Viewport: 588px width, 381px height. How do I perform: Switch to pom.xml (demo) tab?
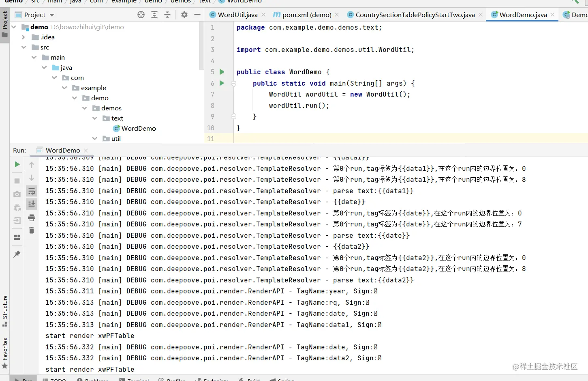[307, 15]
